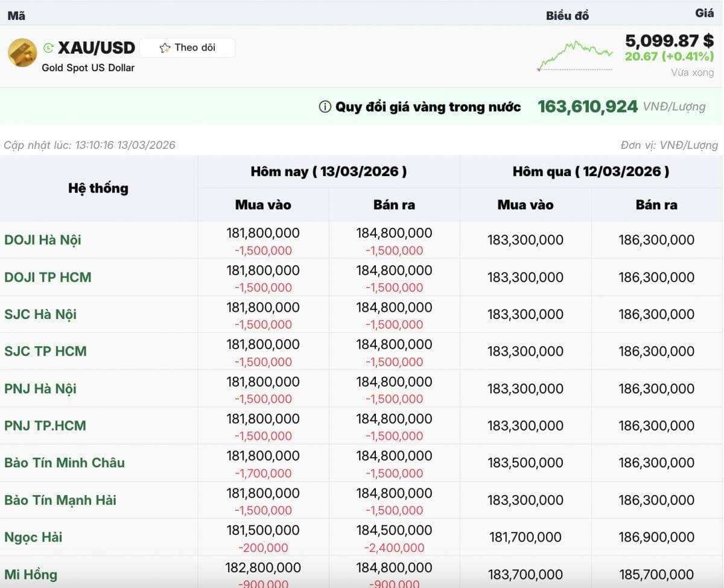This screenshot has height=588, width=724.
Task: Click the Đơn vị: VNĐ/Lượng label
Action: (x=669, y=145)
